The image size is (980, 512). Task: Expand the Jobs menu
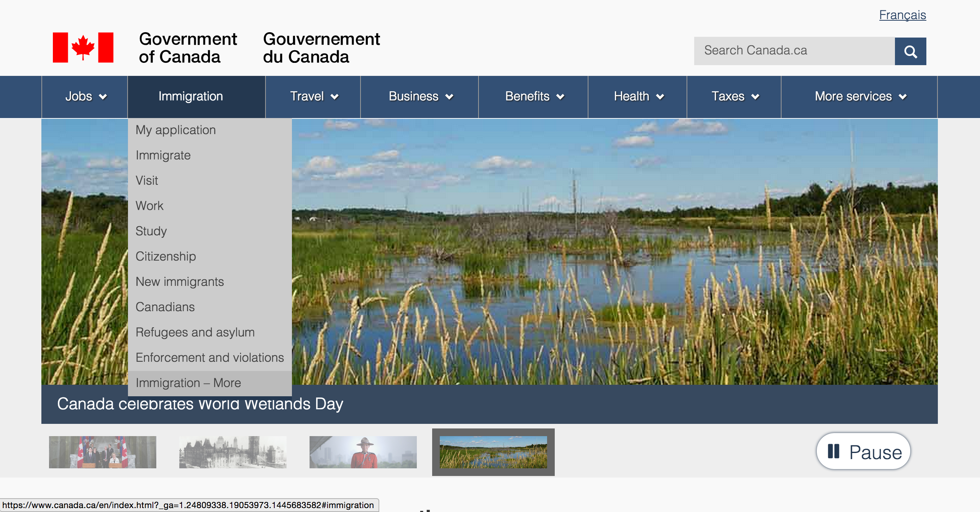[85, 97]
